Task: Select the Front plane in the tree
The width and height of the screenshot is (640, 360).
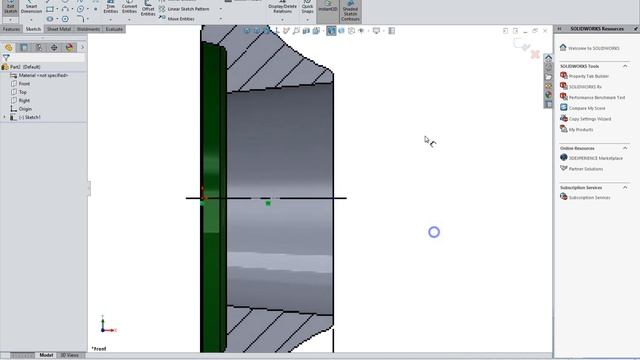Action: (24, 84)
